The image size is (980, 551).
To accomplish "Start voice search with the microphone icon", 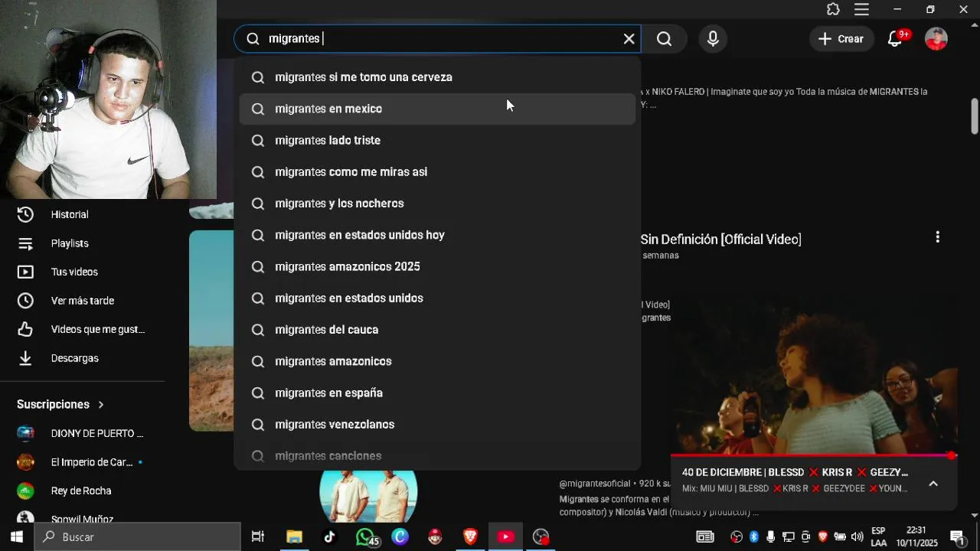I will coord(713,39).
